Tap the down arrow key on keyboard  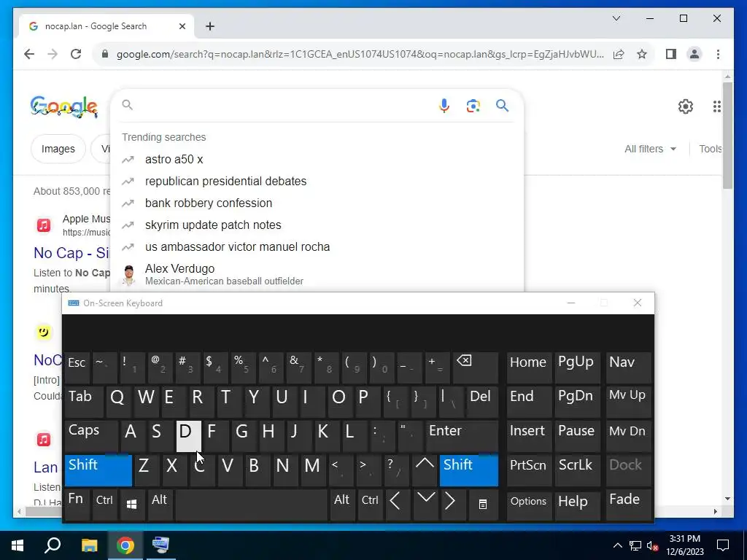pos(425,505)
